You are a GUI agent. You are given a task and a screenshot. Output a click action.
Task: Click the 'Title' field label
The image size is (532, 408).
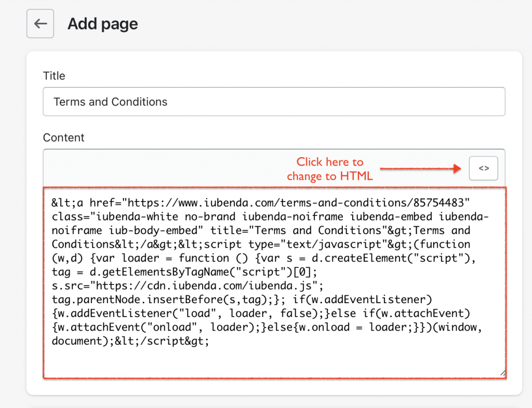click(x=54, y=76)
